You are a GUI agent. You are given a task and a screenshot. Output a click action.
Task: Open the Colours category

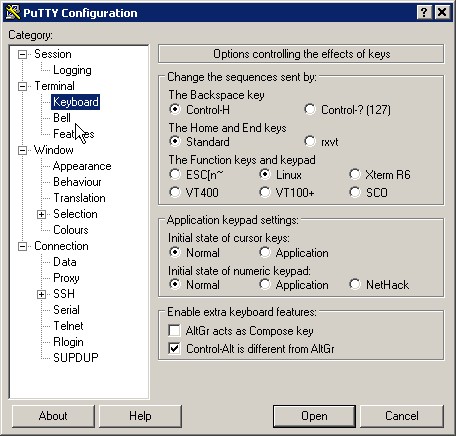click(x=71, y=230)
